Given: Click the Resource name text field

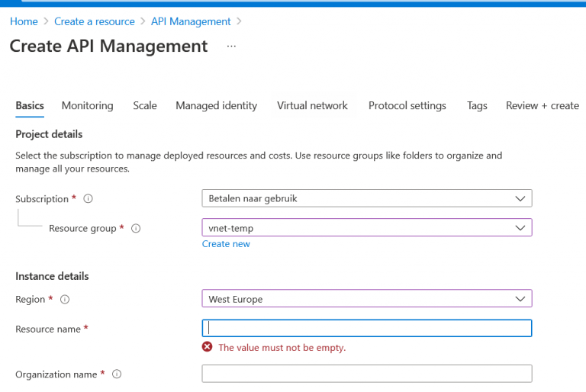Looking at the screenshot, I should click(366, 328).
